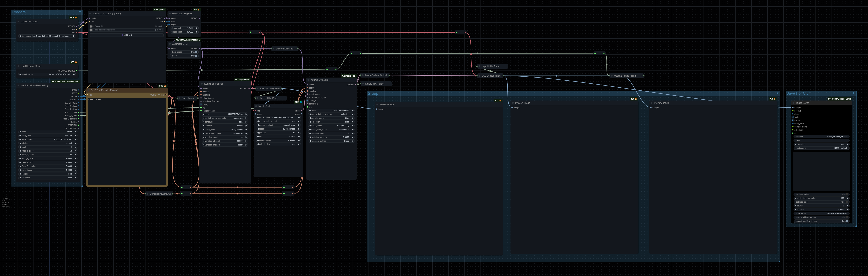Click the 'Save For Civit' group title
Image resolution: width=868 pixels, height=276 pixels.
[x=798, y=93]
